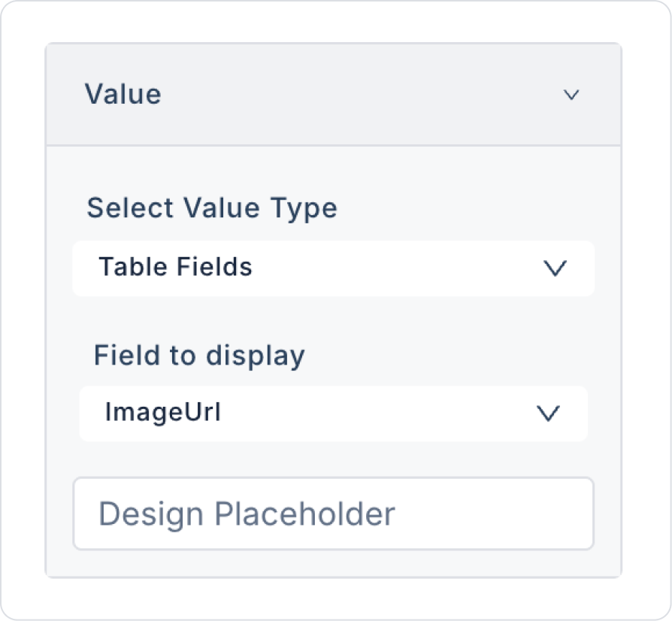The height and width of the screenshot is (621, 672).
Task: Click the Field to display label
Action: pyautogui.click(x=199, y=355)
